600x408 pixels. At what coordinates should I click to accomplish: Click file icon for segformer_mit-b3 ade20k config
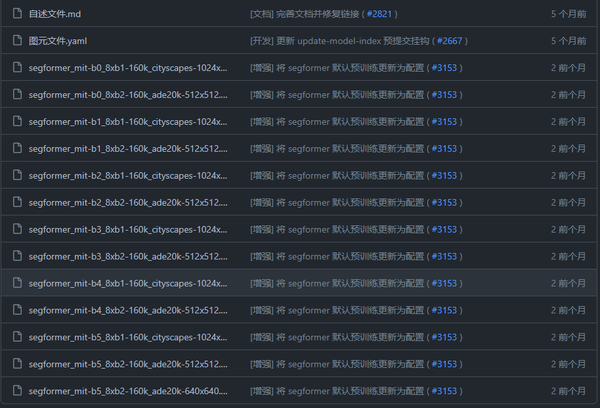(x=16, y=257)
